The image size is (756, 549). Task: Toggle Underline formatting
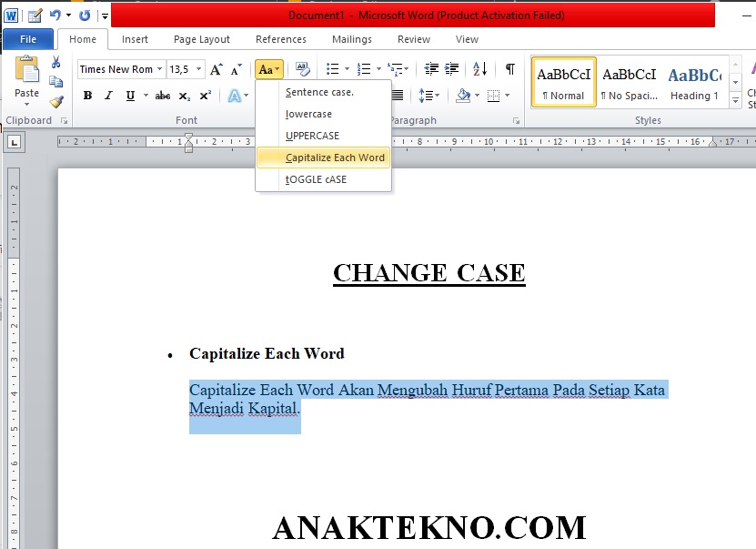point(130,96)
